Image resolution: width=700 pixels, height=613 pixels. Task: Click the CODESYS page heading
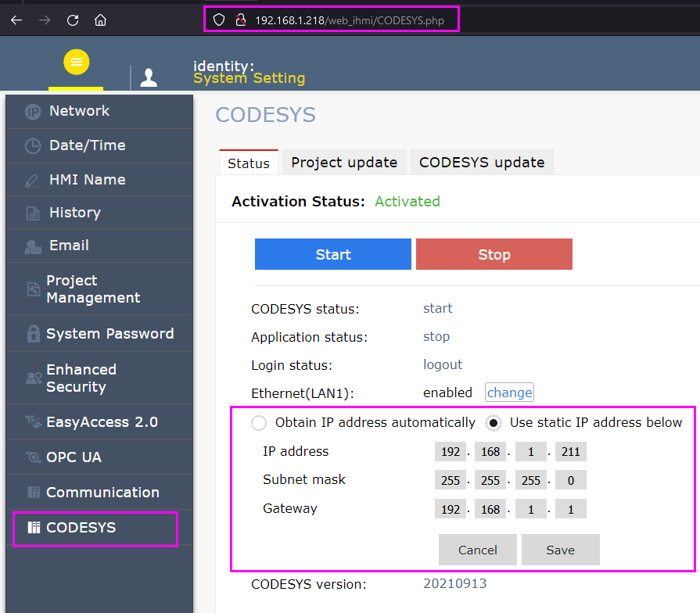pos(266,115)
